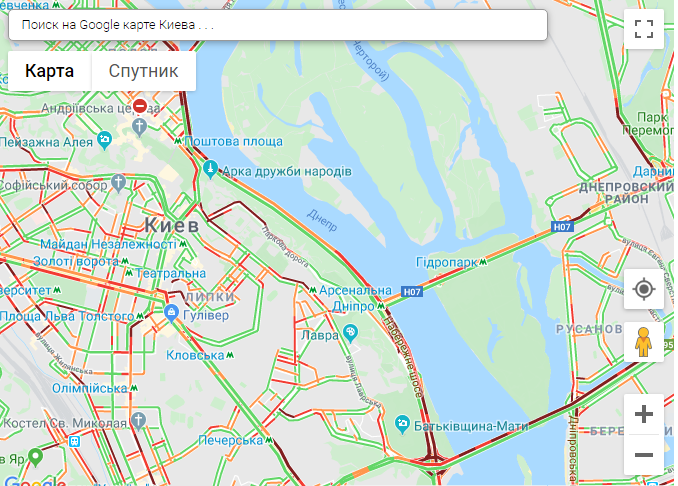This screenshot has height=486, width=678.
Task: Select the Карта map view
Action: [x=49, y=71]
